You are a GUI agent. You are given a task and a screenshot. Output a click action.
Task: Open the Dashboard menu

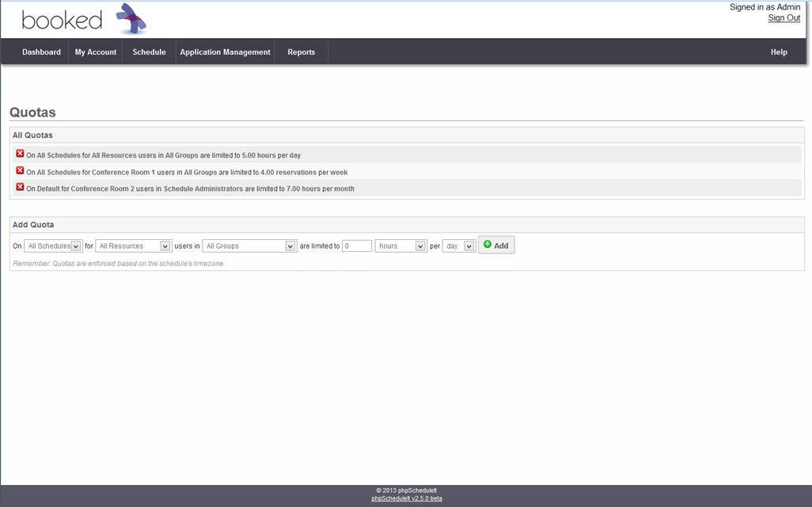click(41, 52)
